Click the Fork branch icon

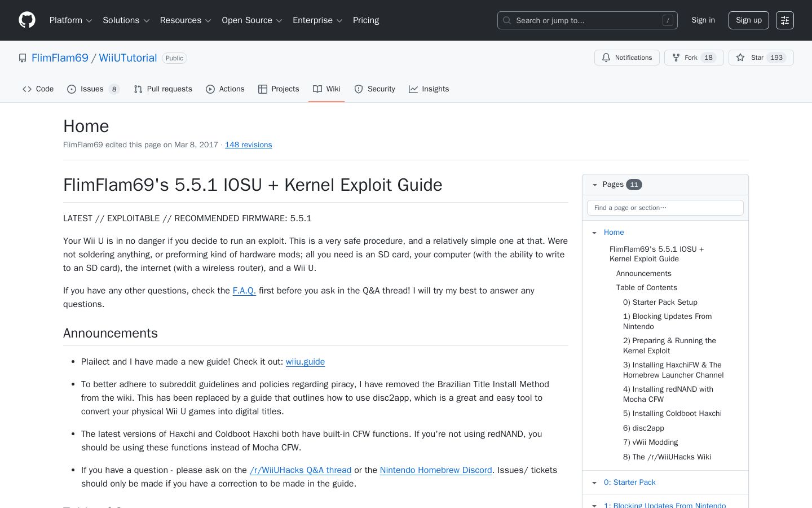pyautogui.click(x=676, y=58)
